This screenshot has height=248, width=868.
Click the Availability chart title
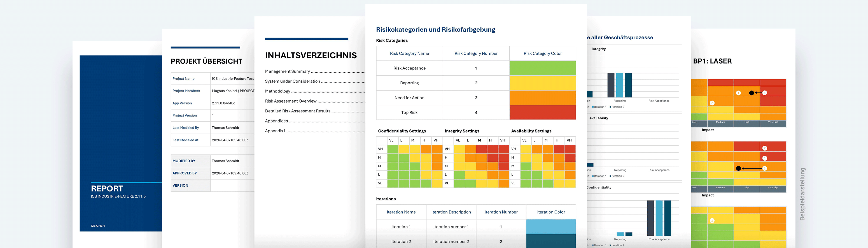(x=598, y=118)
